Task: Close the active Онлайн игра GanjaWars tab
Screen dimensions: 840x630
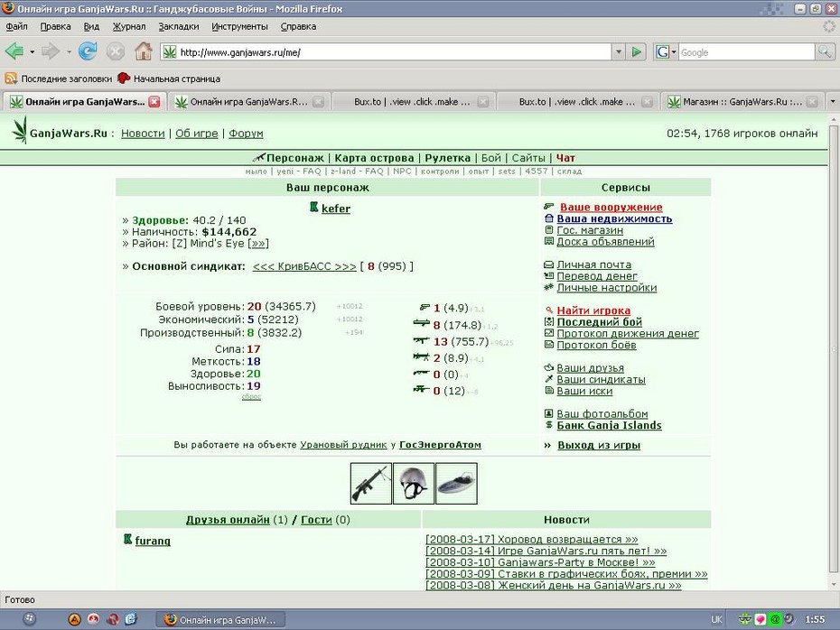Action: [154, 101]
